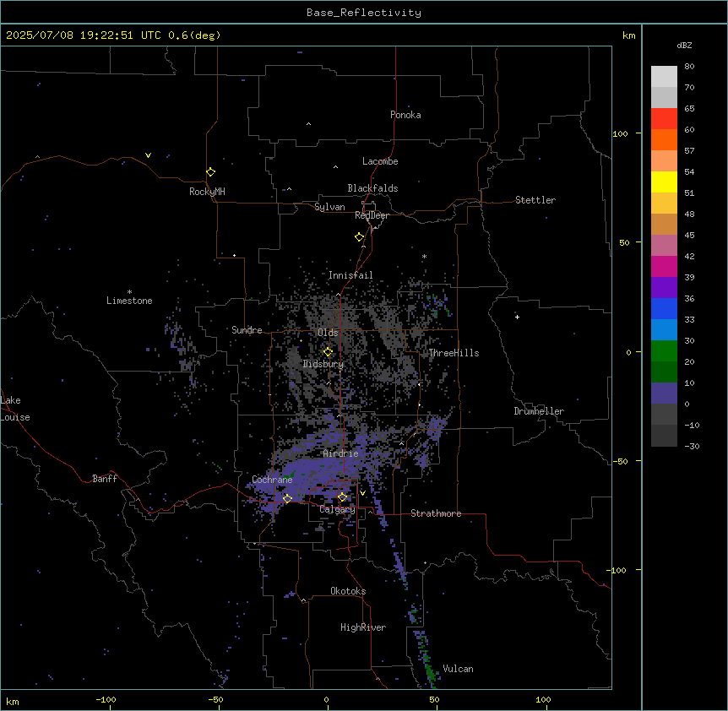Click the yellow diamond marker above Calgary label
Viewport: 728px width, 711px height.
(342, 497)
